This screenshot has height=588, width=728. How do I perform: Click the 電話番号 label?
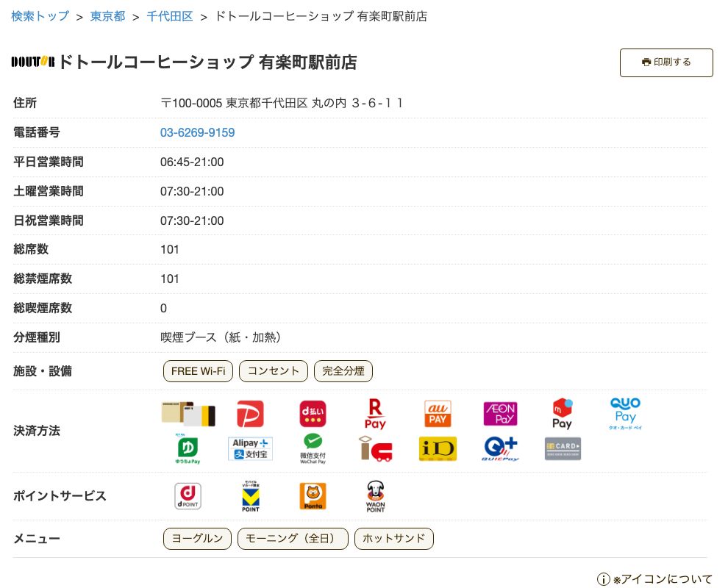point(37,133)
